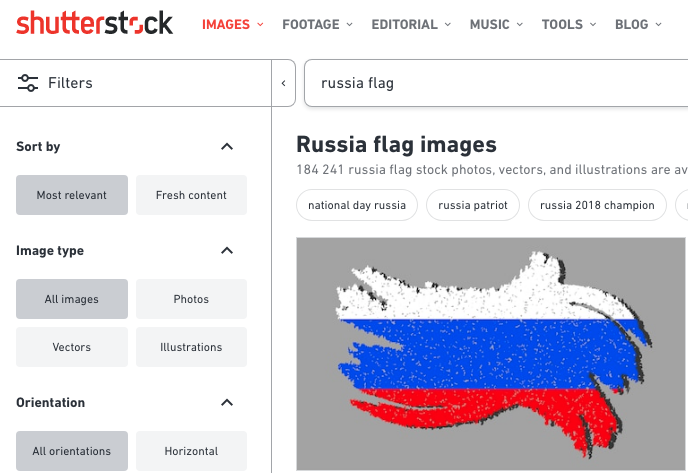Viewport: 688px width, 473px height.
Task: Filter by Vectors image type
Action: (72, 347)
